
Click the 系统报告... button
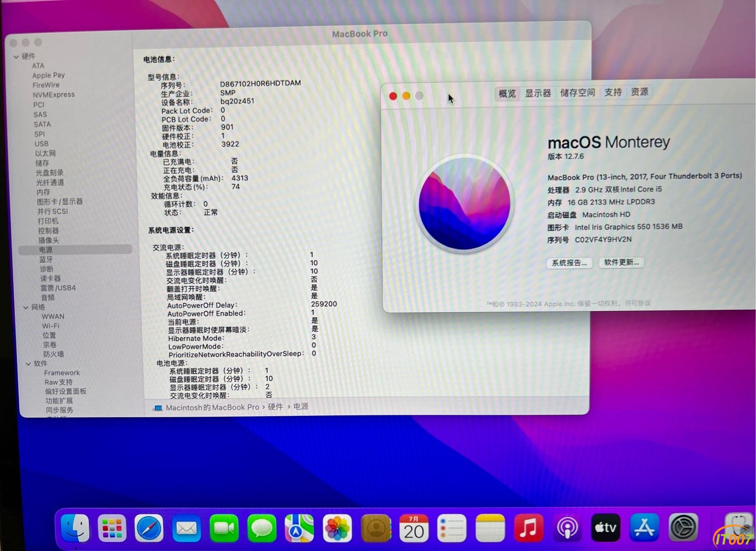pos(569,263)
